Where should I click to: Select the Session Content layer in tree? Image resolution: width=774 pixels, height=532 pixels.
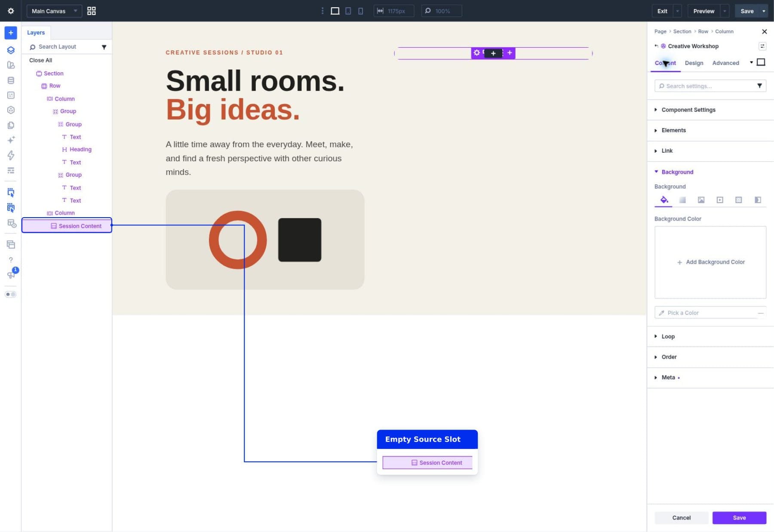(67, 226)
